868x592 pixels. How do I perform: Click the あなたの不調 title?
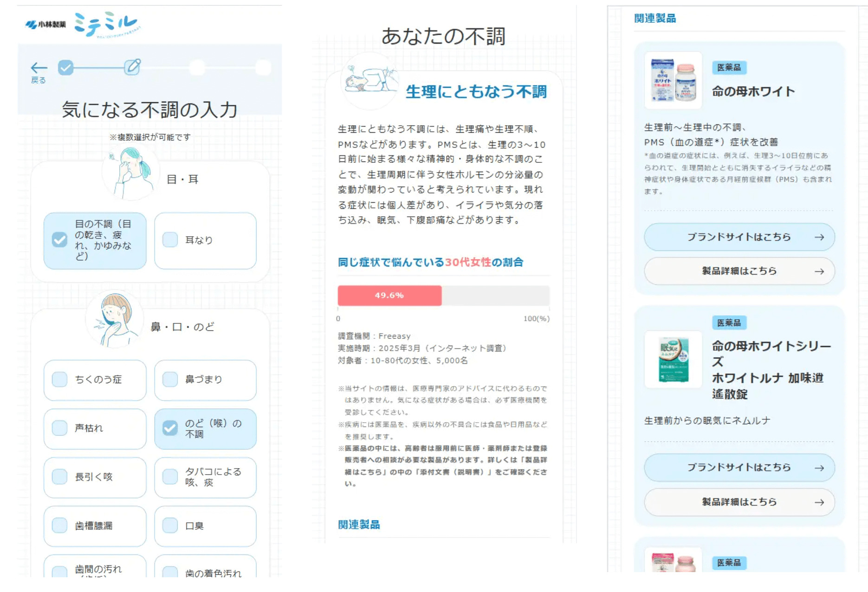(x=443, y=36)
